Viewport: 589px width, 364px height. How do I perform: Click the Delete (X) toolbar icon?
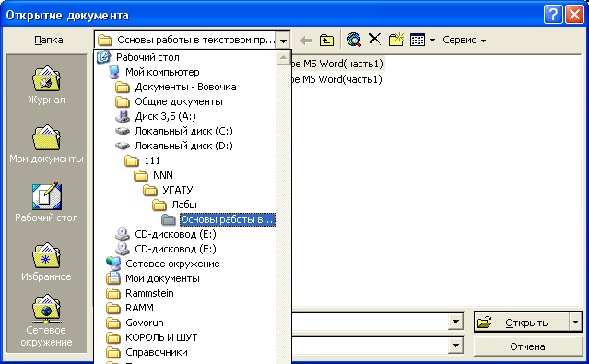374,39
